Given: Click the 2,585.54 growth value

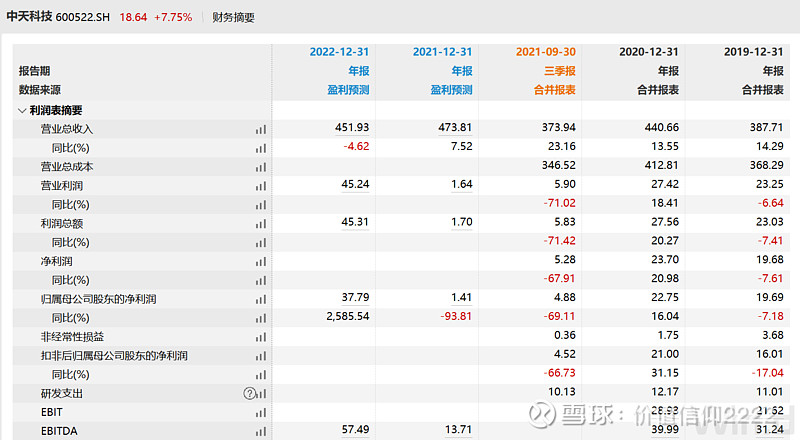Looking at the screenshot, I should pos(347,316).
